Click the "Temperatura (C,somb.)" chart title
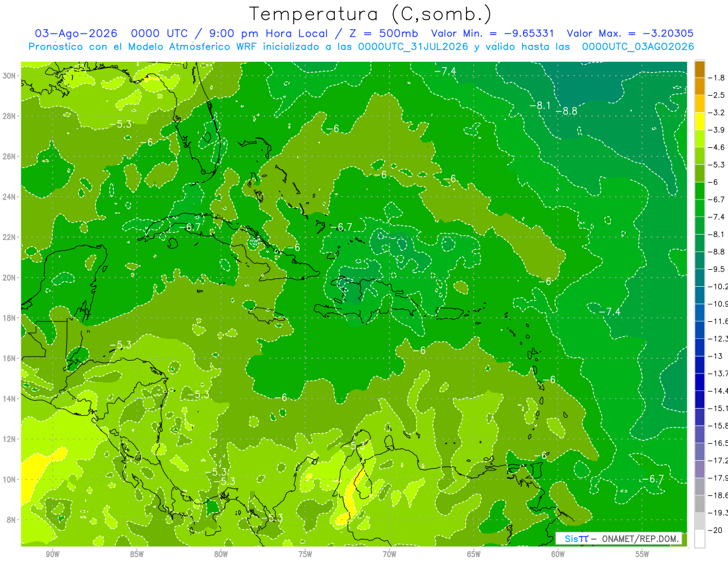Viewport: 728px width, 562px height. [x=371, y=13]
